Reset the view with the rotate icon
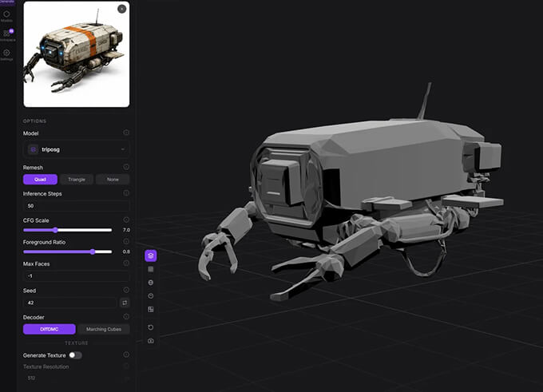Image resolution: width=543 pixels, height=392 pixels. pyautogui.click(x=151, y=327)
